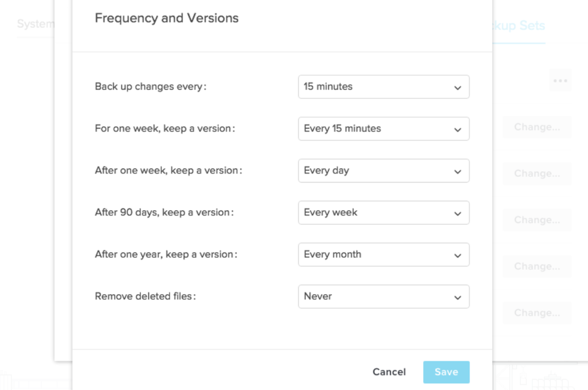Click the topmost "Change..." button
The height and width of the screenshot is (390, 588).
[537, 127]
